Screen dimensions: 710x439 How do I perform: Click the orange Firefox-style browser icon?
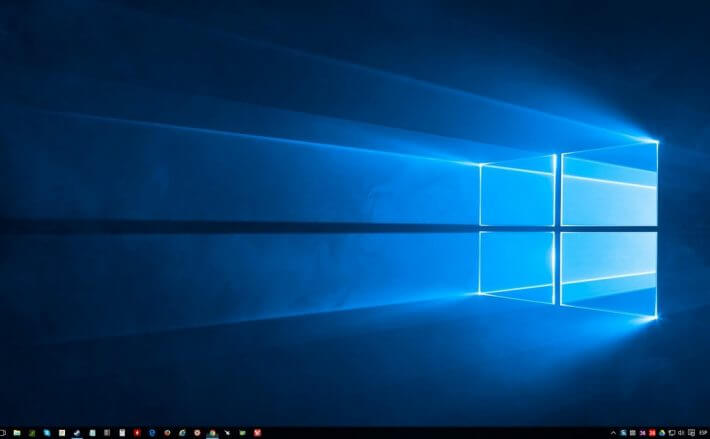click(167, 433)
